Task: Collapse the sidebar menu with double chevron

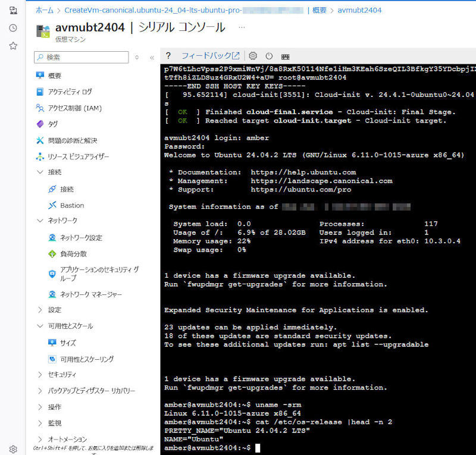Action: (152, 58)
